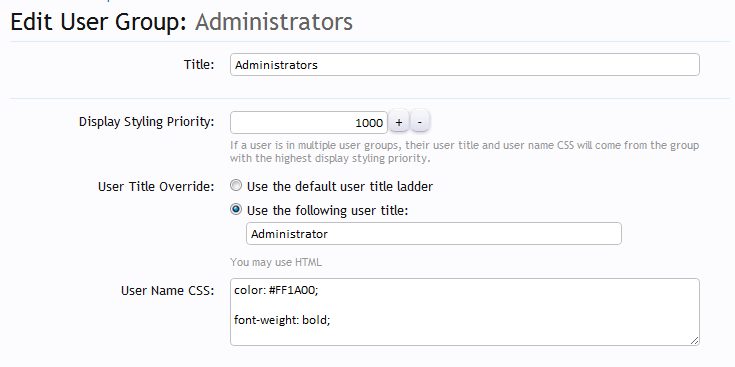Select 'Use the default user title ladder' radio
The height and width of the screenshot is (367, 735).
pos(236,186)
